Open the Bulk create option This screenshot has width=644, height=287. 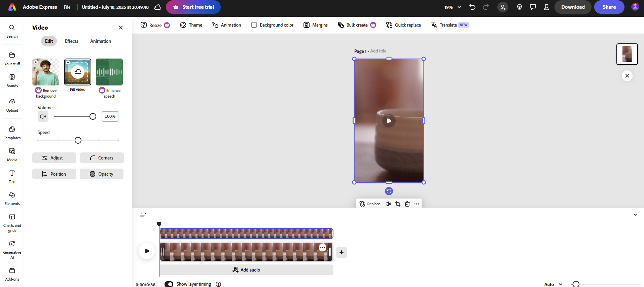pos(357,25)
